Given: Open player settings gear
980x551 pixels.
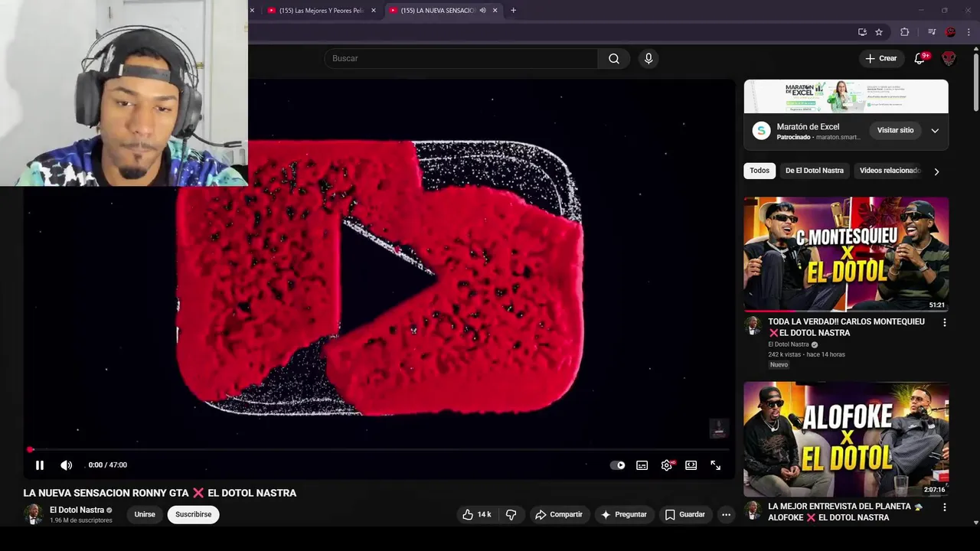Looking at the screenshot, I should 667,465.
